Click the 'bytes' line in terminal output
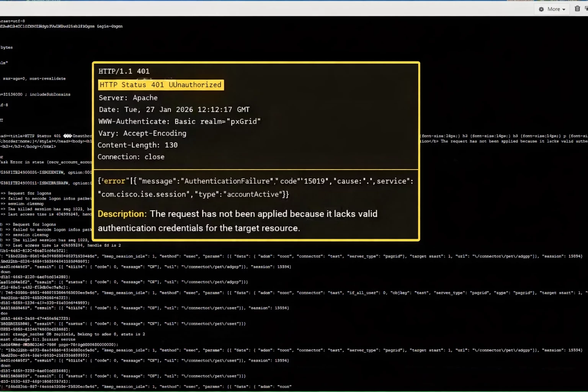The height and width of the screenshot is (392, 588). click(7, 47)
